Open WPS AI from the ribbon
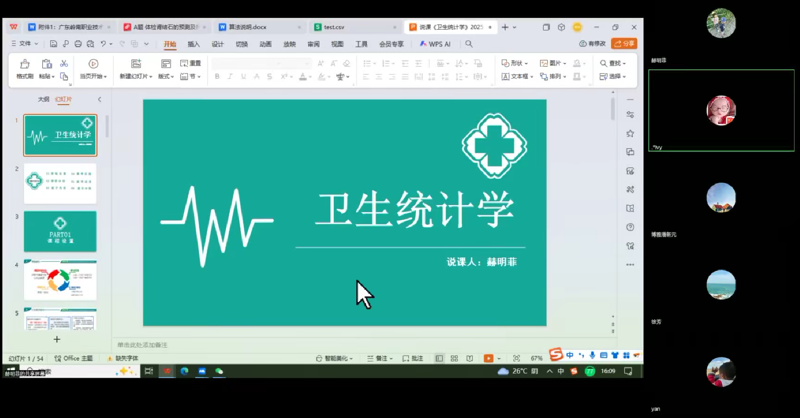Viewport: 800px width, 418px height. [434, 44]
